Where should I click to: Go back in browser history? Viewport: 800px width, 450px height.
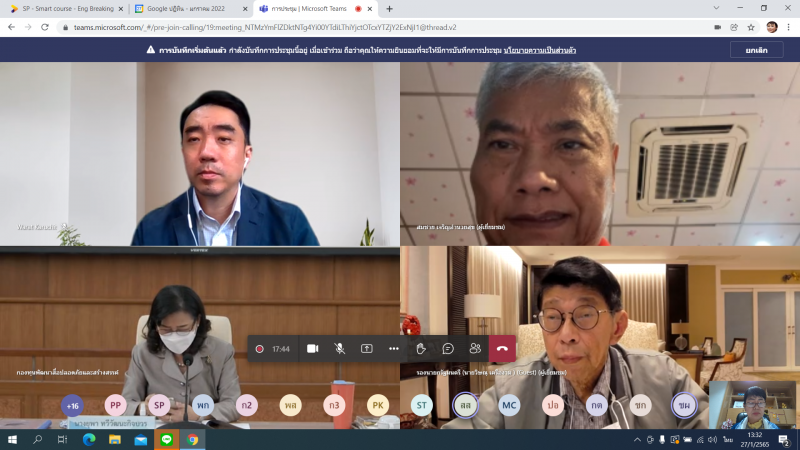tap(11, 27)
